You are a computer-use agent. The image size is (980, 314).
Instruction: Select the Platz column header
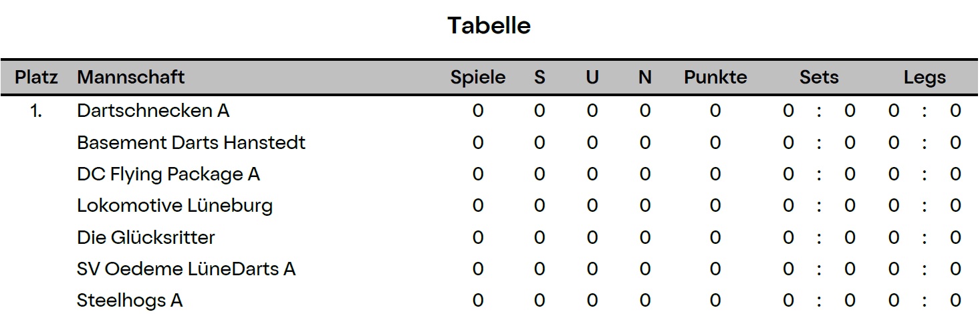click(37, 77)
